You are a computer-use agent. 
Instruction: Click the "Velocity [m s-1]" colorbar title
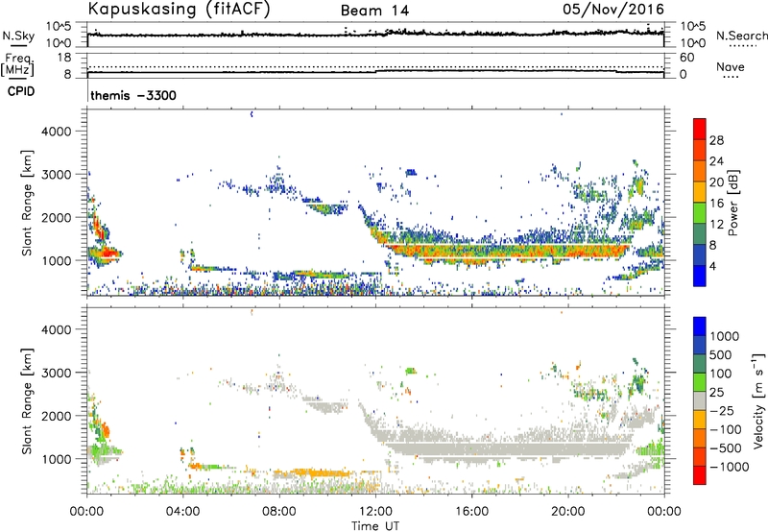[x=758, y=400]
